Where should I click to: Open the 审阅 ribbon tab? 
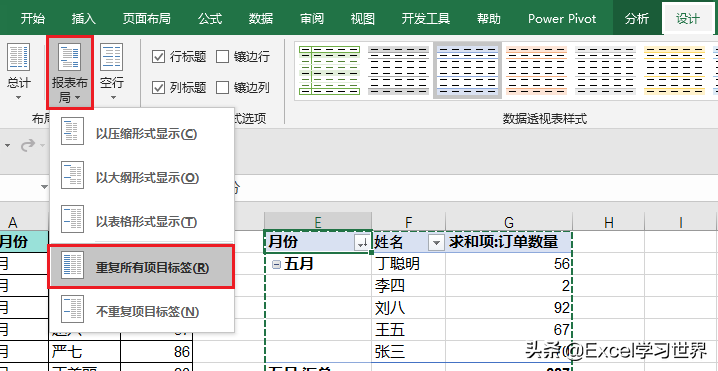[312, 18]
